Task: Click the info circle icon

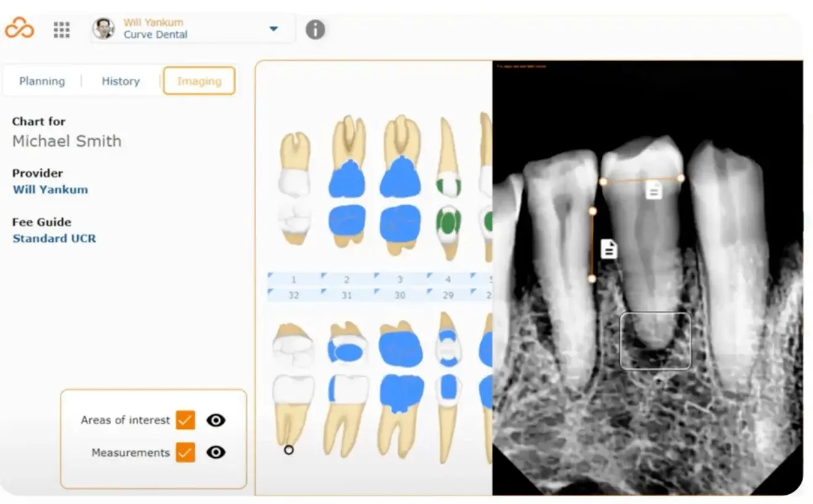Action: coord(315,30)
